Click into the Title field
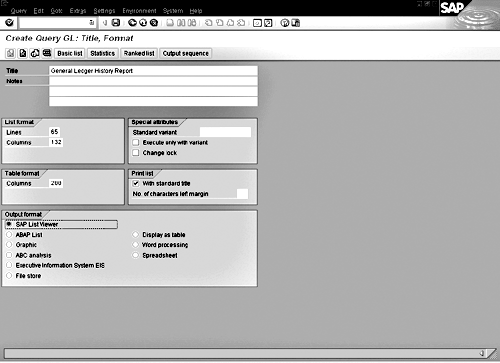The width and height of the screenshot is (500, 363). [153, 71]
